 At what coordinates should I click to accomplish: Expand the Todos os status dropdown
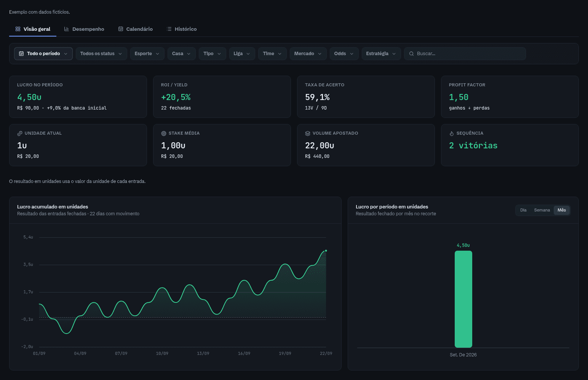coord(101,54)
